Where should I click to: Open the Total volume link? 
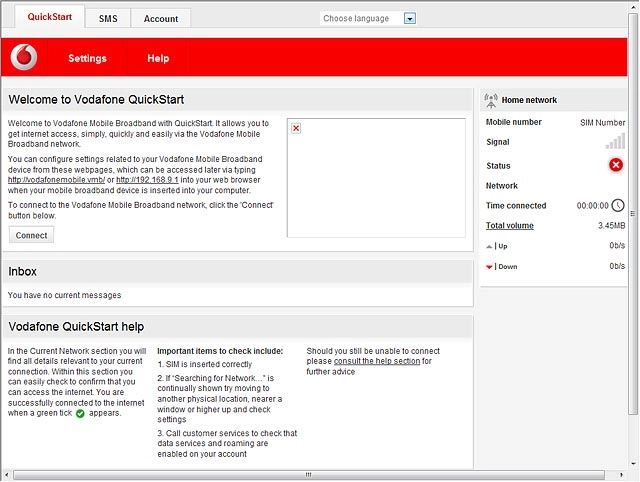[509, 226]
